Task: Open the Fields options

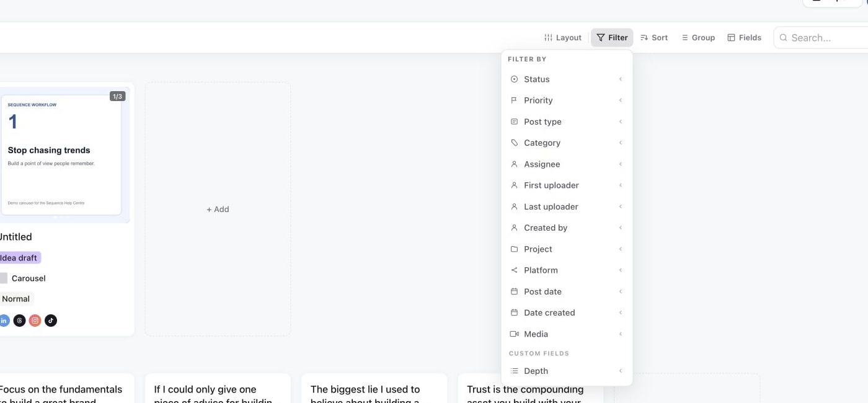Action: (x=744, y=38)
